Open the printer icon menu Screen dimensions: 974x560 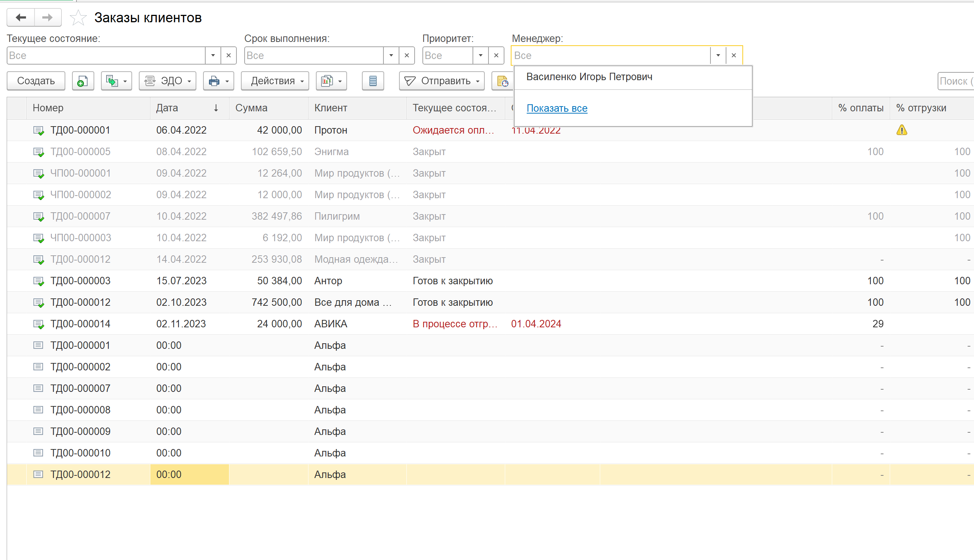pos(218,81)
